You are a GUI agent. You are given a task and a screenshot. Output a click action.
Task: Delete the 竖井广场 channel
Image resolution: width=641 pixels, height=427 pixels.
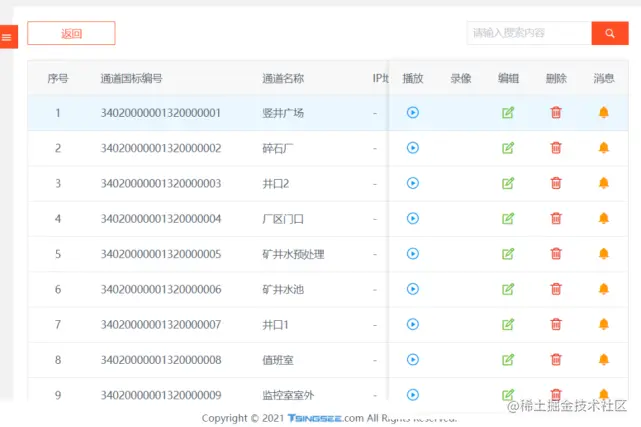(x=556, y=112)
